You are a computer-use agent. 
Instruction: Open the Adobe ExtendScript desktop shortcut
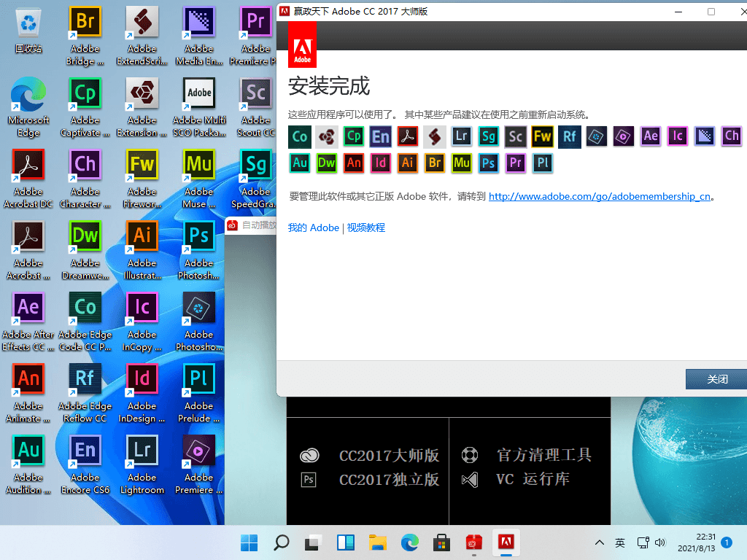pyautogui.click(x=142, y=36)
